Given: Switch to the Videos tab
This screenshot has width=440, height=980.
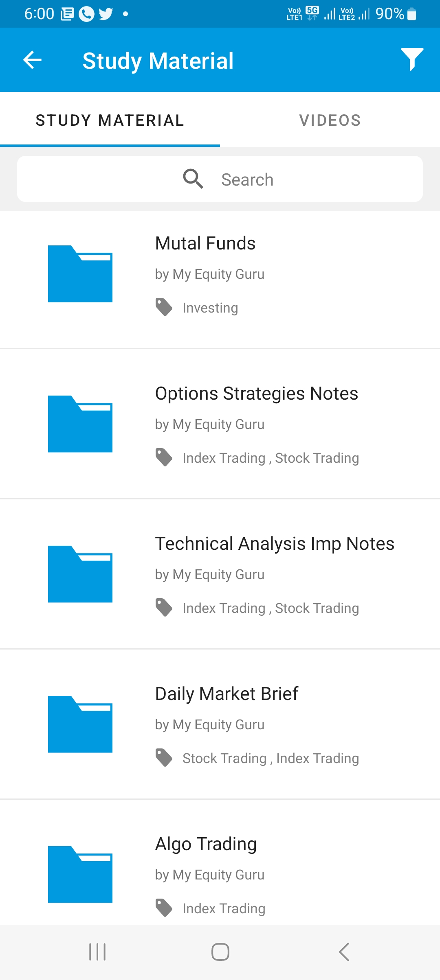Looking at the screenshot, I should (x=330, y=120).
